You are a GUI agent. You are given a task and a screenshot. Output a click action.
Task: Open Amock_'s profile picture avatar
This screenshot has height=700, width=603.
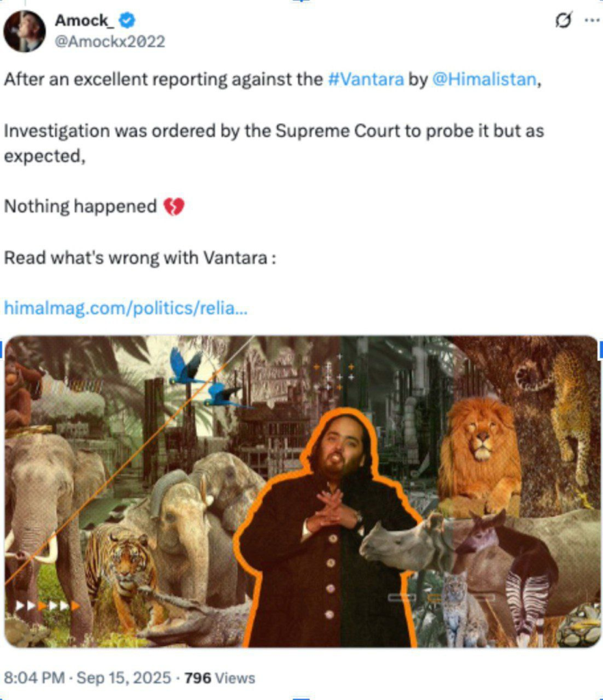24,31
